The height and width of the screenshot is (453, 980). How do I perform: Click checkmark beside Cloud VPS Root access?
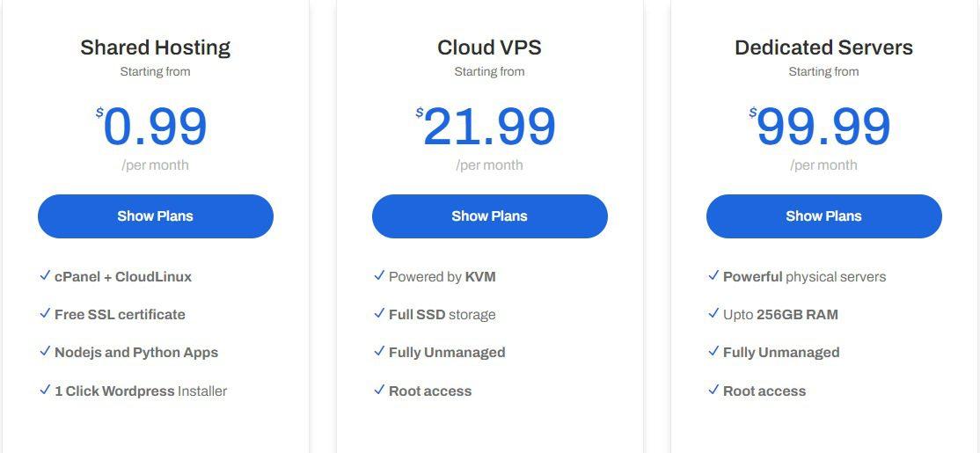pos(379,390)
